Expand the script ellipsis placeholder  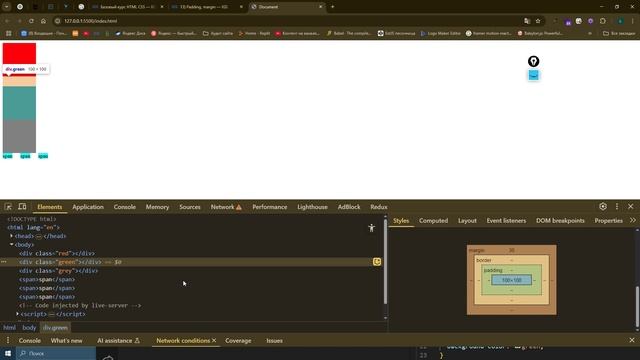pyautogui.click(x=51, y=314)
